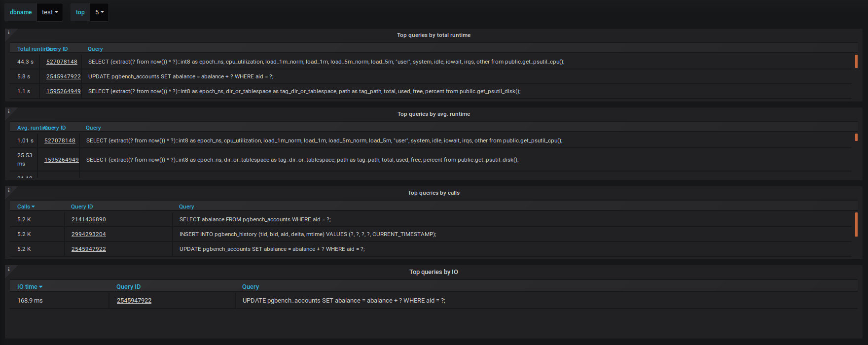Click the orange scrollbar in total runtime table
Screen dimensions: 868x345
click(856, 62)
